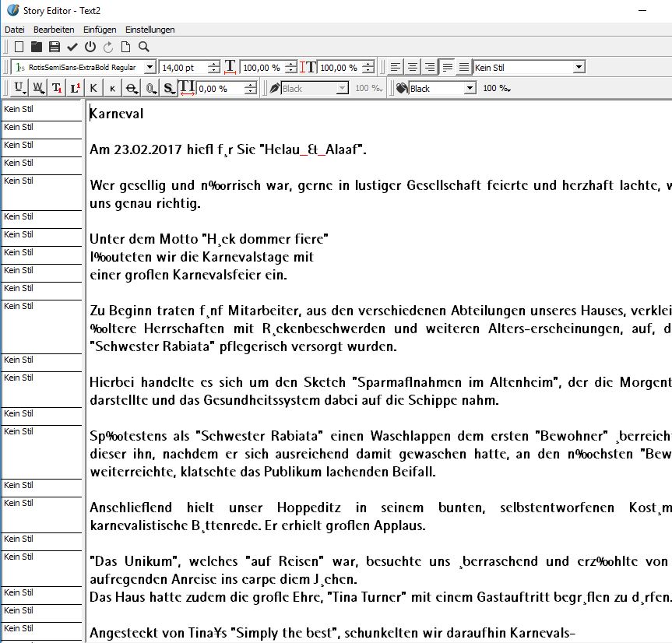Viewport: 672px width, 643px height.
Task: Click the Save document floppy icon
Action: (x=55, y=47)
